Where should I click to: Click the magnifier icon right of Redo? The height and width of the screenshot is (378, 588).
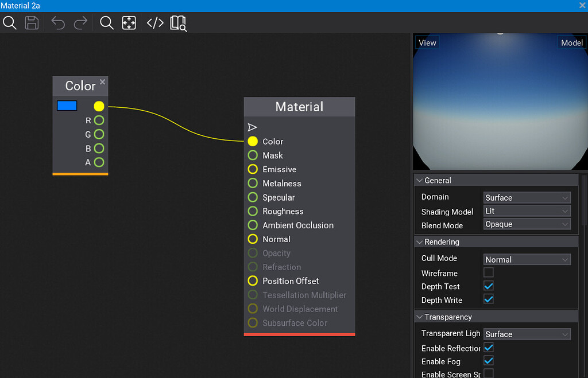pos(107,23)
